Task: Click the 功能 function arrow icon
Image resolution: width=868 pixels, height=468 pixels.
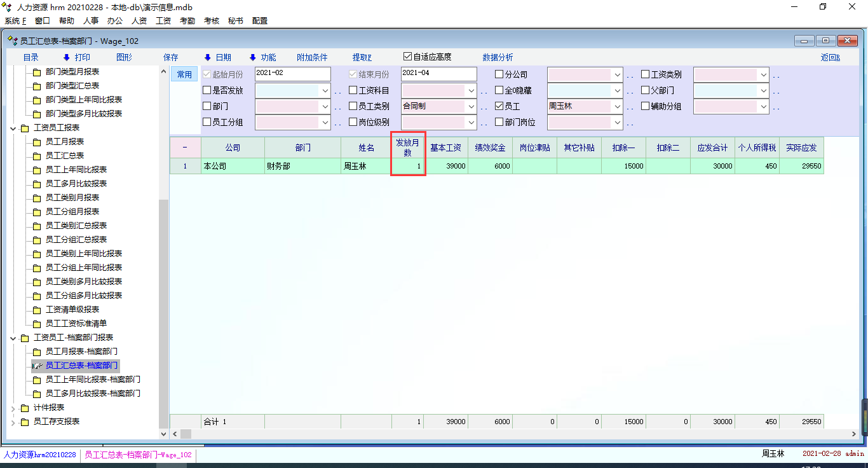Action: [252, 57]
